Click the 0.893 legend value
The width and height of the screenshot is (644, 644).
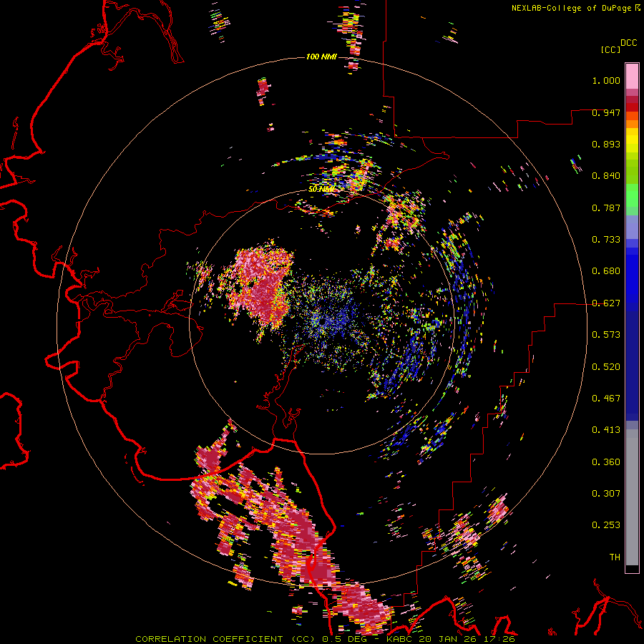pos(606,144)
